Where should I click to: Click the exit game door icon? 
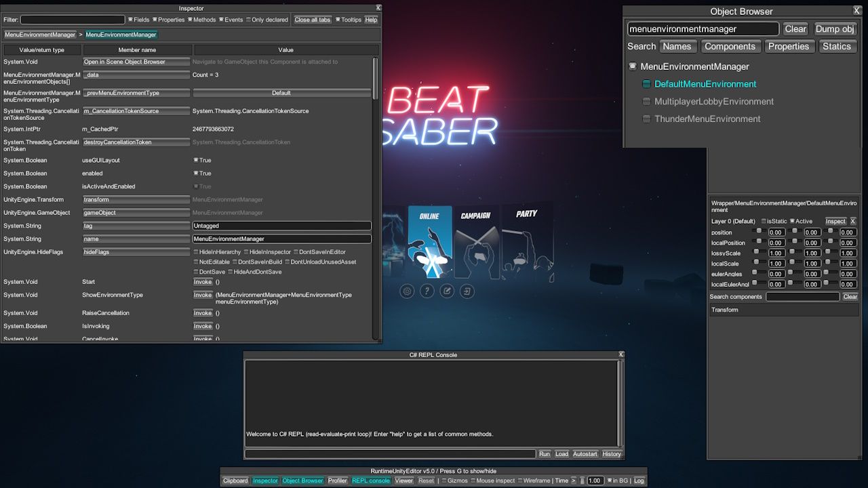[467, 291]
